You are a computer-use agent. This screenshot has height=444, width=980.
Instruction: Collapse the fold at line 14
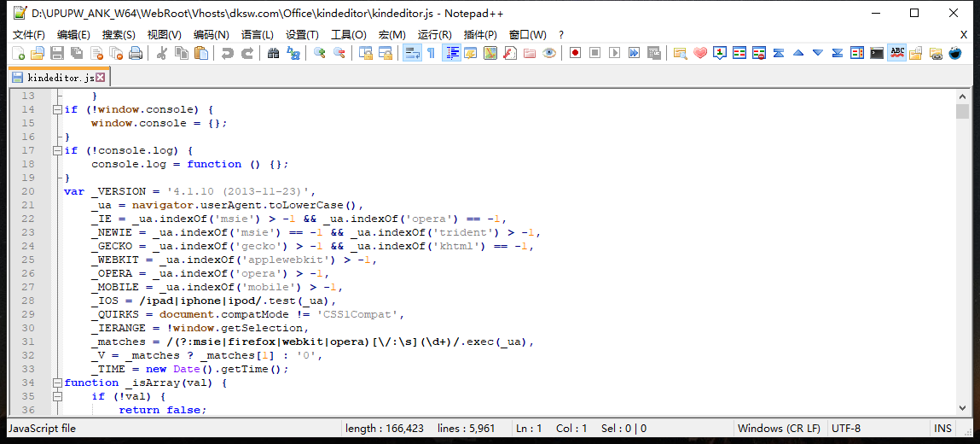57,109
